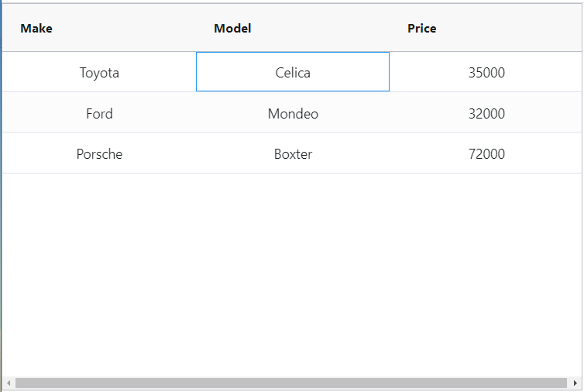This screenshot has height=392, width=584.
Task: Click the horizontal scrollbar left arrow
Action: (x=9, y=383)
